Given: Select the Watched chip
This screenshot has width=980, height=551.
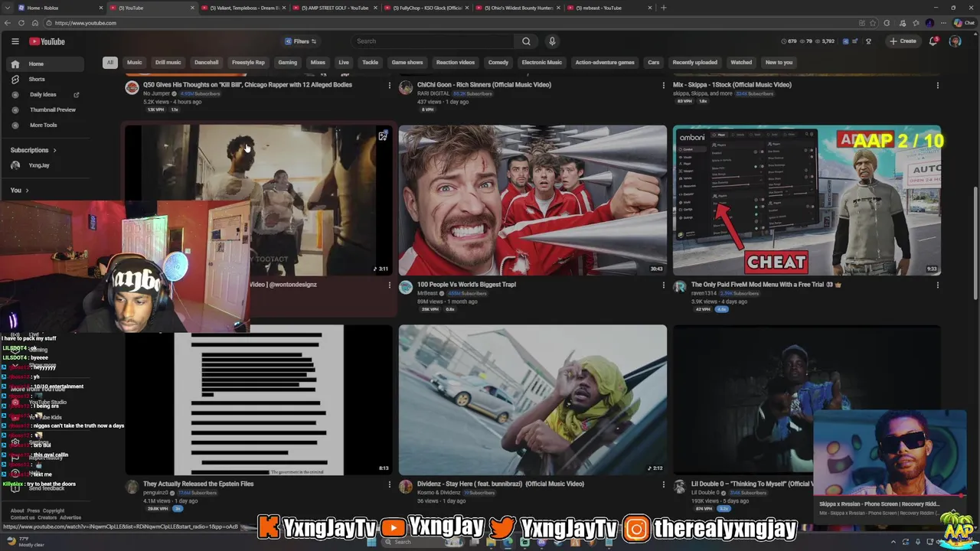Looking at the screenshot, I should pyautogui.click(x=741, y=63).
